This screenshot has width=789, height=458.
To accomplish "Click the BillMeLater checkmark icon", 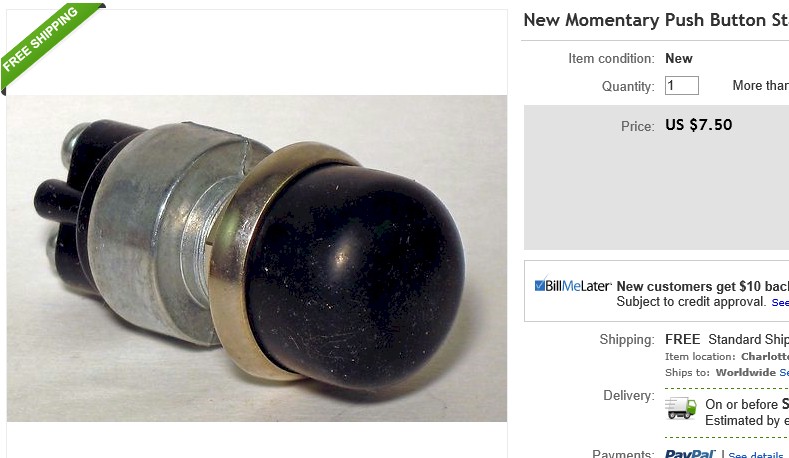I will [x=539, y=285].
